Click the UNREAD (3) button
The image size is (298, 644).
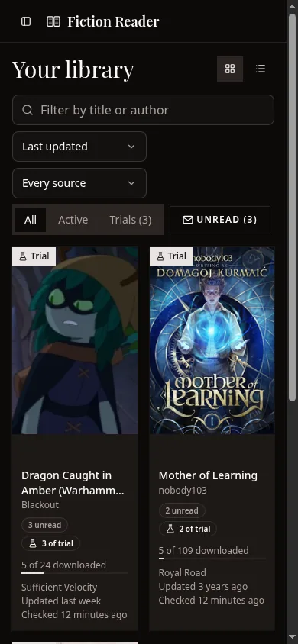[220, 220]
